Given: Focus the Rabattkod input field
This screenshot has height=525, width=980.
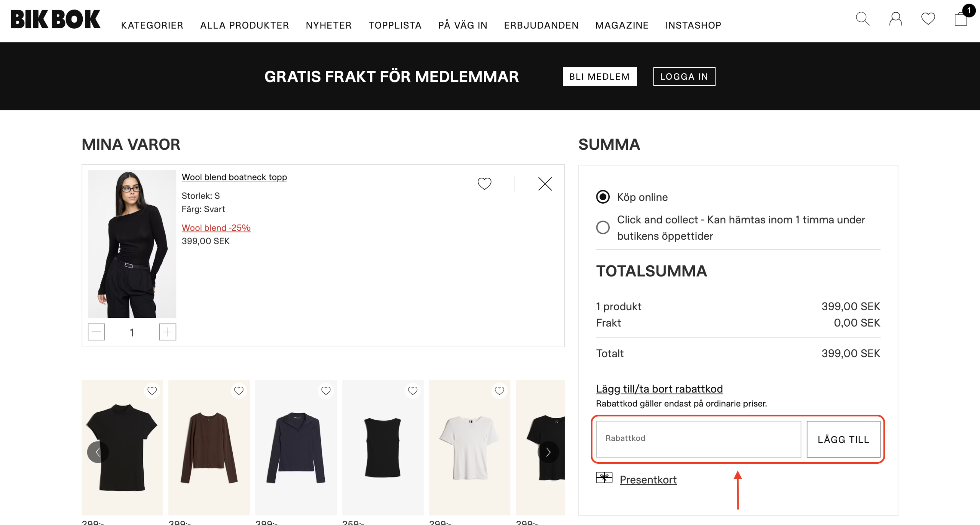Looking at the screenshot, I should [698, 439].
